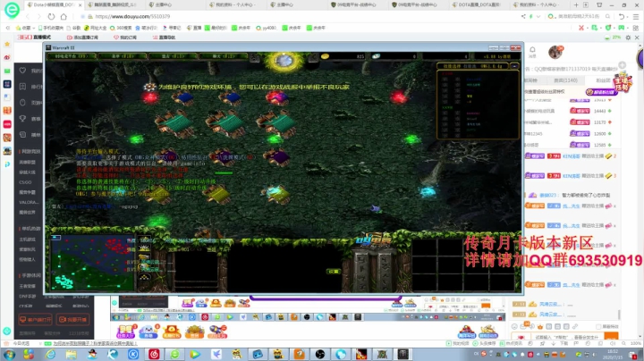Open 360 browser green taskbar icon
This screenshot has height=361, width=644.
[174, 354]
